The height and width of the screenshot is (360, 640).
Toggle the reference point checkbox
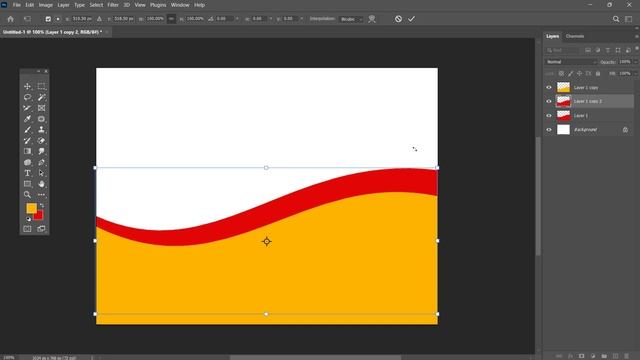pos(48,19)
